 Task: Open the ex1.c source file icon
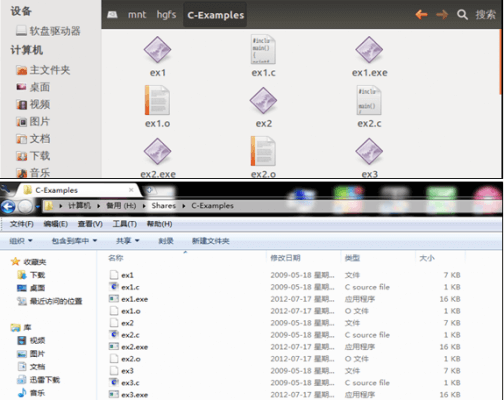[263, 50]
